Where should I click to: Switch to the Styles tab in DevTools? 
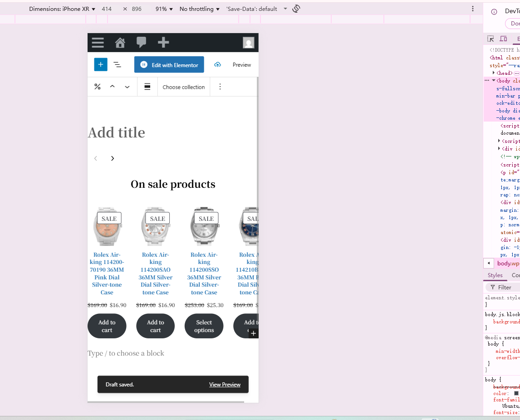(495, 275)
